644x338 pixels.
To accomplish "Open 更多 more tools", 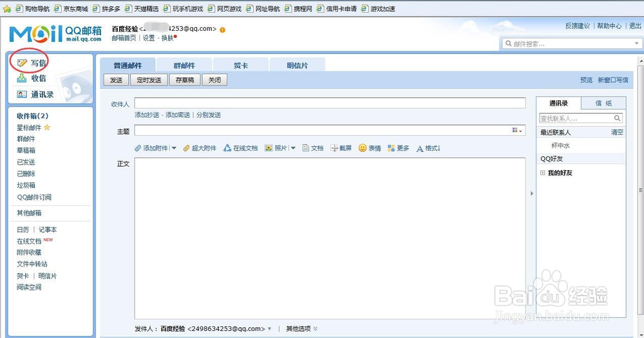I will pyautogui.click(x=399, y=148).
